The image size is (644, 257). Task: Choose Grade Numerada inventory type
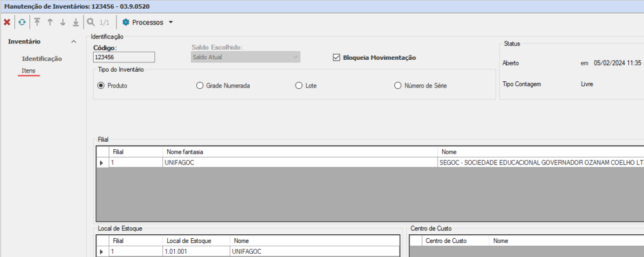[x=200, y=86]
